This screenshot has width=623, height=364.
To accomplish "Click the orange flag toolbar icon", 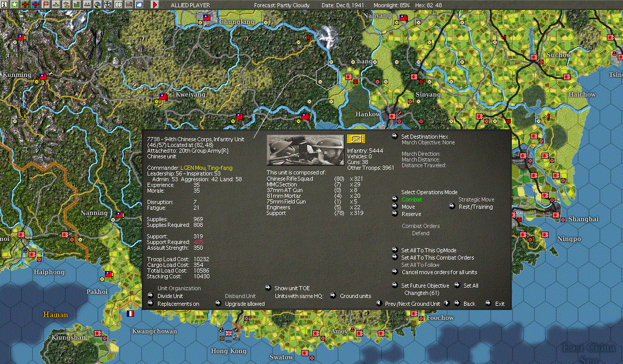I will 46,5.
